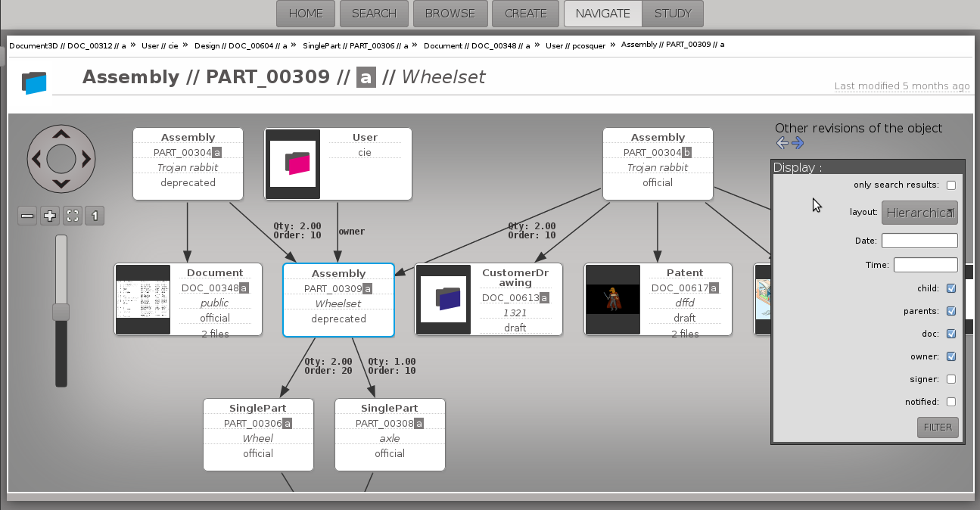The width and height of the screenshot is (980, 510).
Task: Reset zoom with the 1 button
Action: click(95, 216)
